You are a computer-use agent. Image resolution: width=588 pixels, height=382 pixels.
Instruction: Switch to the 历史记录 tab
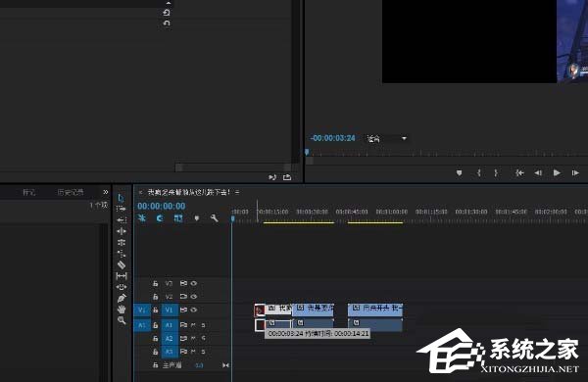pyautogui.click(x=71, y=192)
